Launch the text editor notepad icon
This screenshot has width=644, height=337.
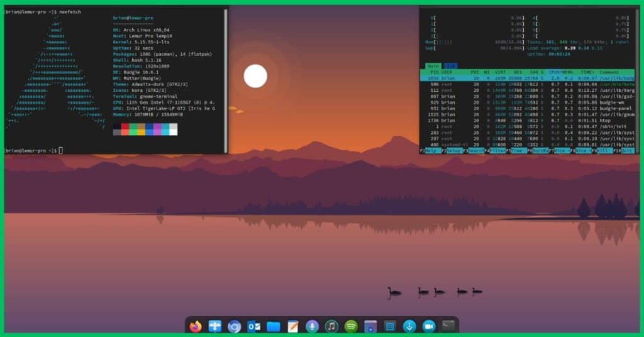pos(293,327)
